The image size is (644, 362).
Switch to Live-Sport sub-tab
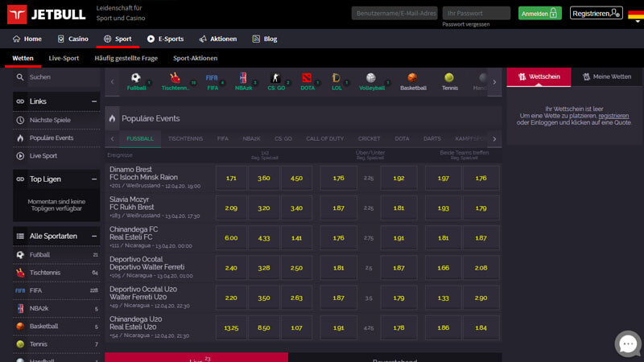pyautogui.click(x=64, y=58)
